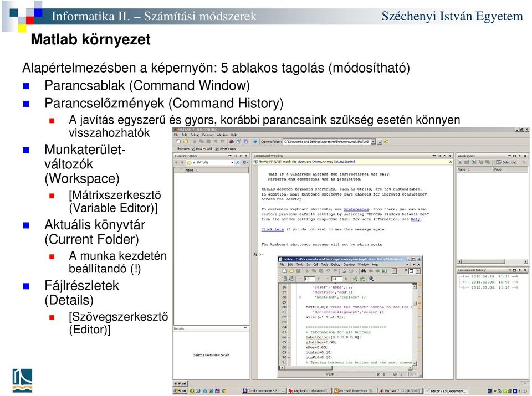
Task: Click Preferences link in Command Window text
Action: point(356,209)
